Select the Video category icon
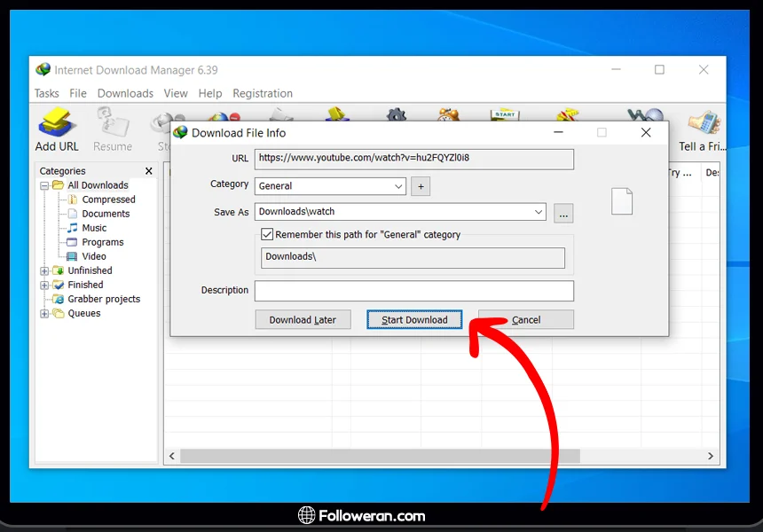 click(x=73, y=256)
